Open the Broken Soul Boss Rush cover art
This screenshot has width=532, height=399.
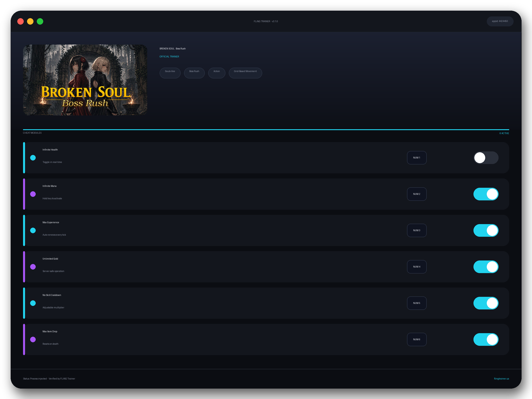coord(85,80)
